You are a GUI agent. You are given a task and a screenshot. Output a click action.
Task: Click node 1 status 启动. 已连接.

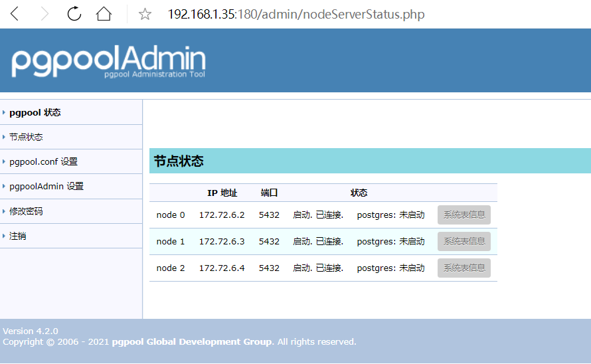pos(318,241)
